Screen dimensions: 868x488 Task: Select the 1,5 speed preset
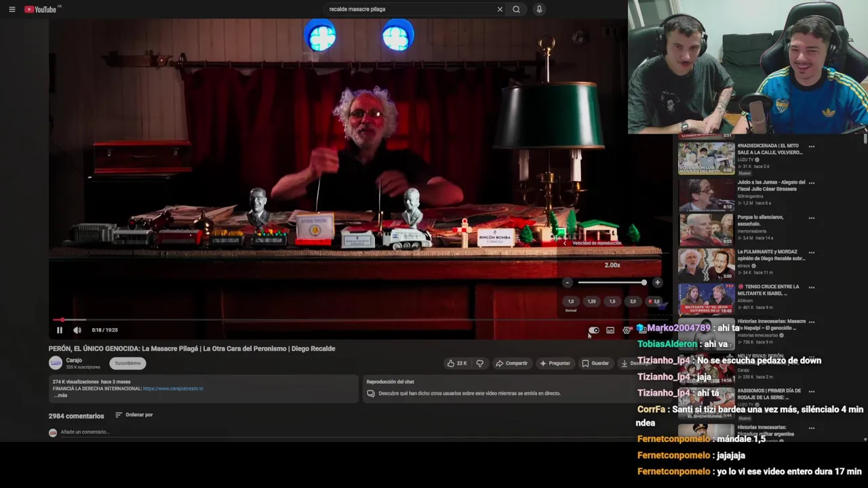click(x=612, y=302)
